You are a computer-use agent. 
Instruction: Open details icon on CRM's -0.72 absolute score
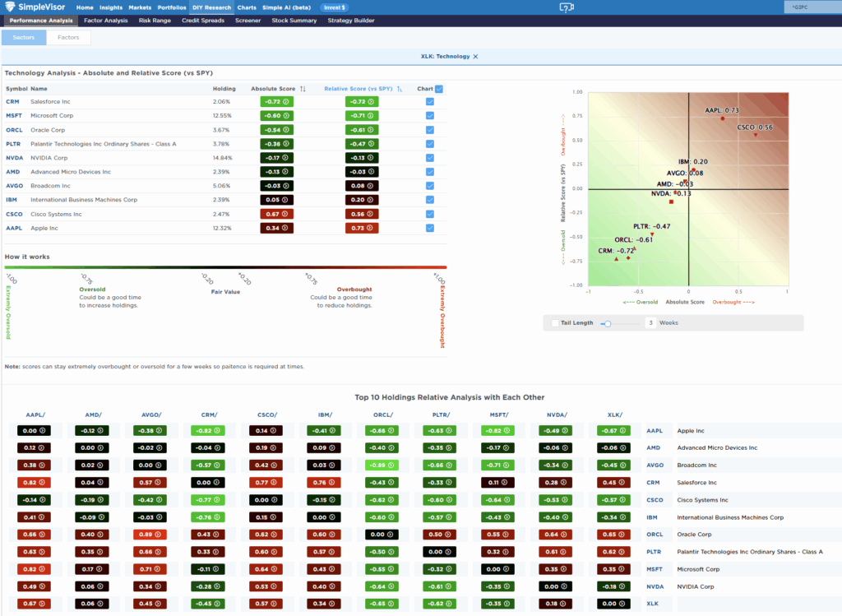click(x=286, y=101)
